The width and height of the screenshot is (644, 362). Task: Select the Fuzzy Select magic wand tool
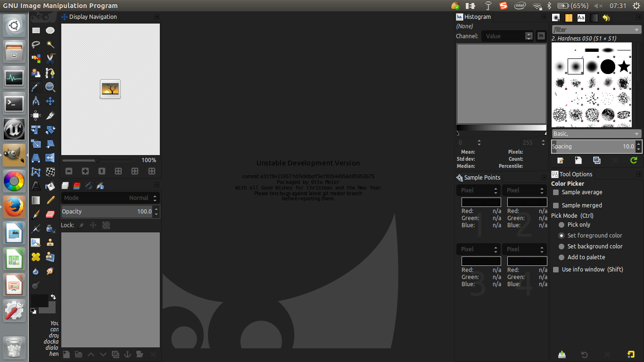pos(50,45)
